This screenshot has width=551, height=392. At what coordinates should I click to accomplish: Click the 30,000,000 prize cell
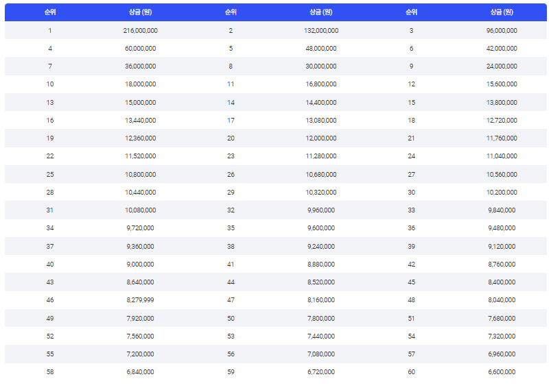321,66
